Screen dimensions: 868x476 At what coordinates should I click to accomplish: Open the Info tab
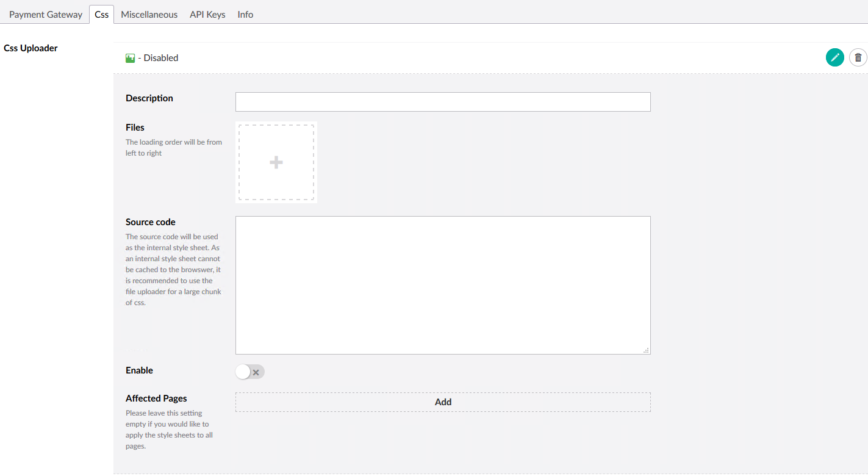pos(245,13)
